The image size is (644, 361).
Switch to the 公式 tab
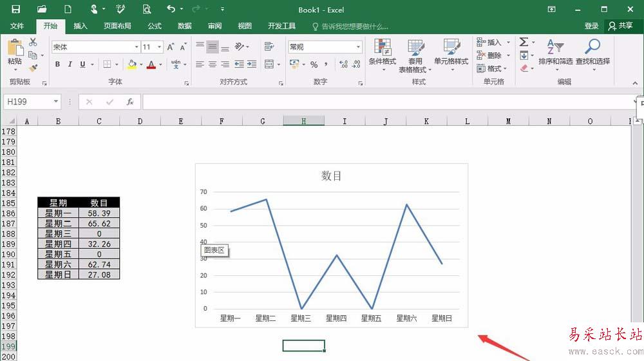[155, 26]
